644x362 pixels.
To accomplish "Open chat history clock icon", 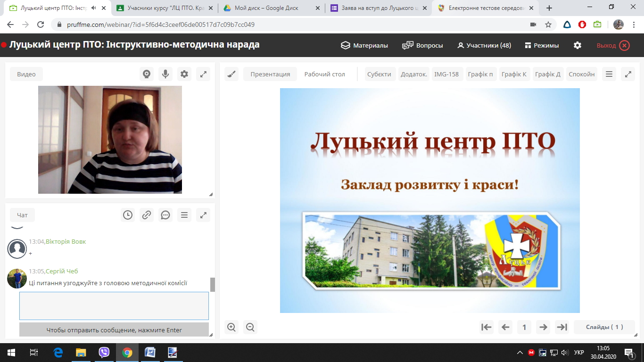I will click(128, 215).
